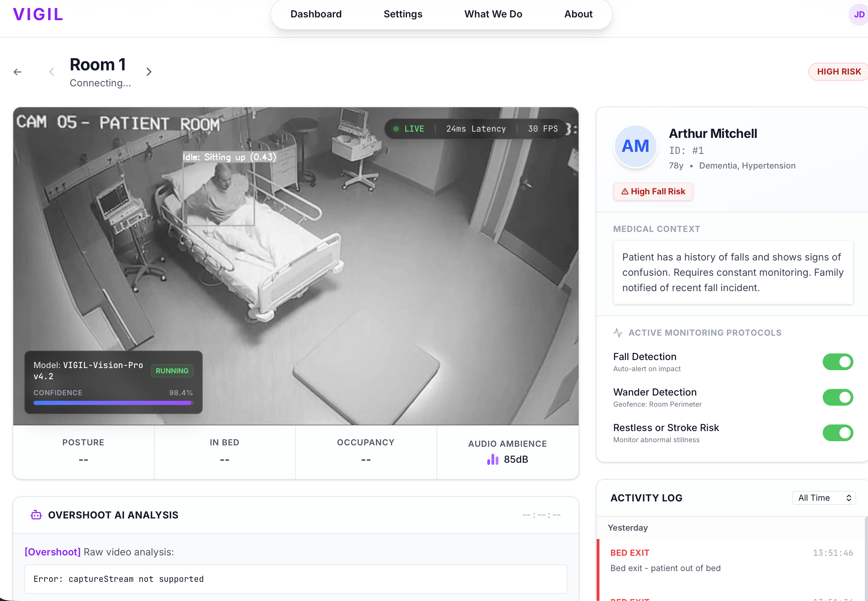The width and height of the screenshot is (868, 601).
Task: Click the monitoring protocols pulse icon
Action: click(618, 333)
